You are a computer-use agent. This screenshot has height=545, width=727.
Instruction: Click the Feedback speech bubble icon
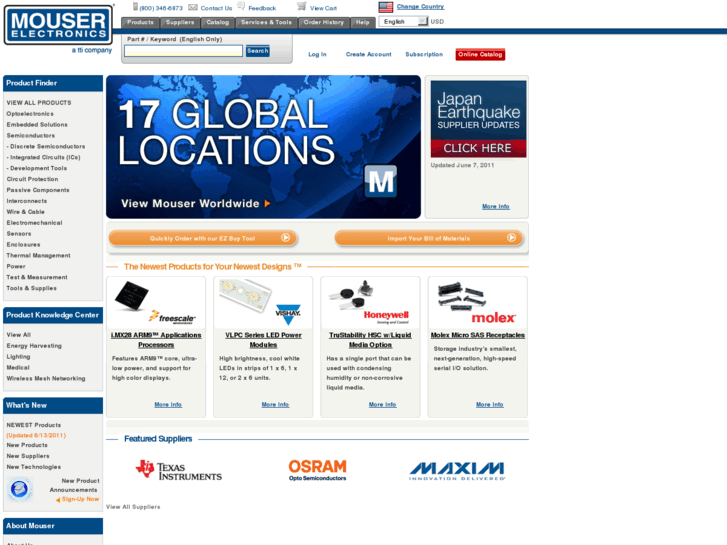241,6
